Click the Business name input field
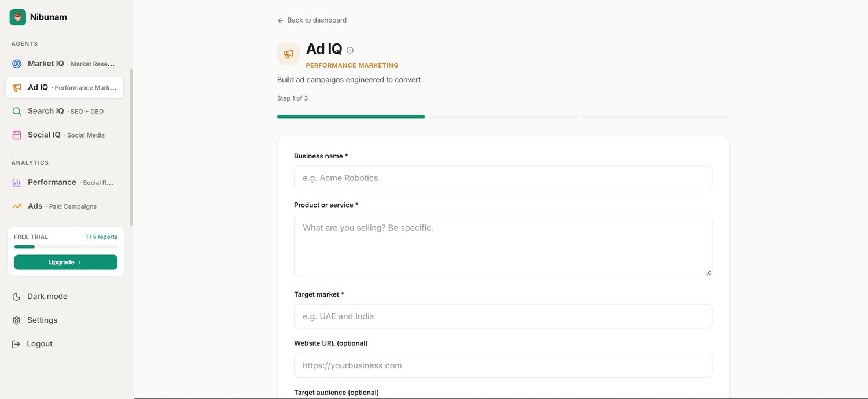Viewport: 868px width, 399px height. click(x=503, y=178)
